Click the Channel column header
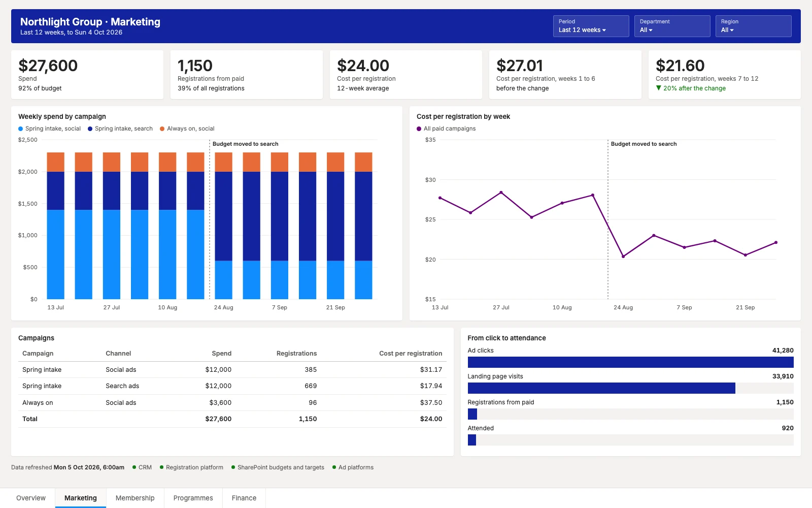The image size is (812, 508). (x=118, y=354)
